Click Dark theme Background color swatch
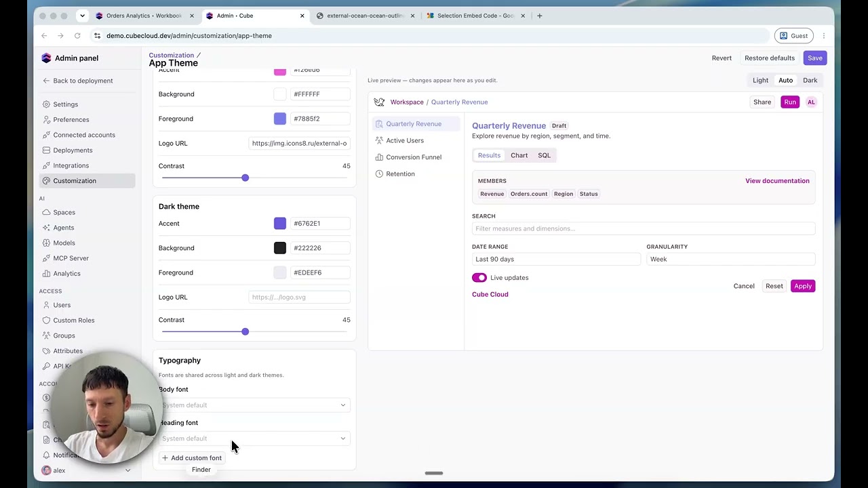The height and width of the screenshot is (488, 868). [280, 248]
